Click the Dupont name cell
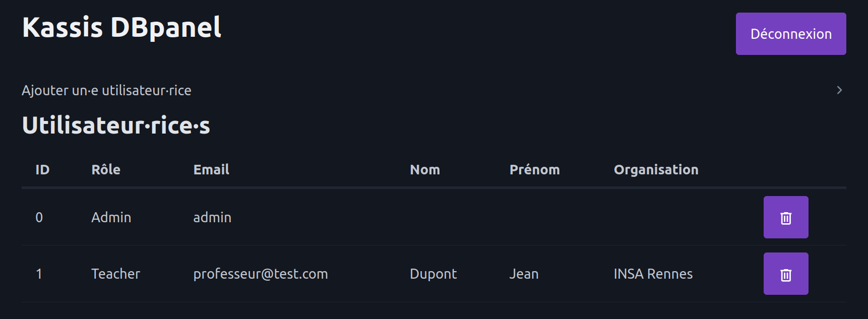 (433, 274)
